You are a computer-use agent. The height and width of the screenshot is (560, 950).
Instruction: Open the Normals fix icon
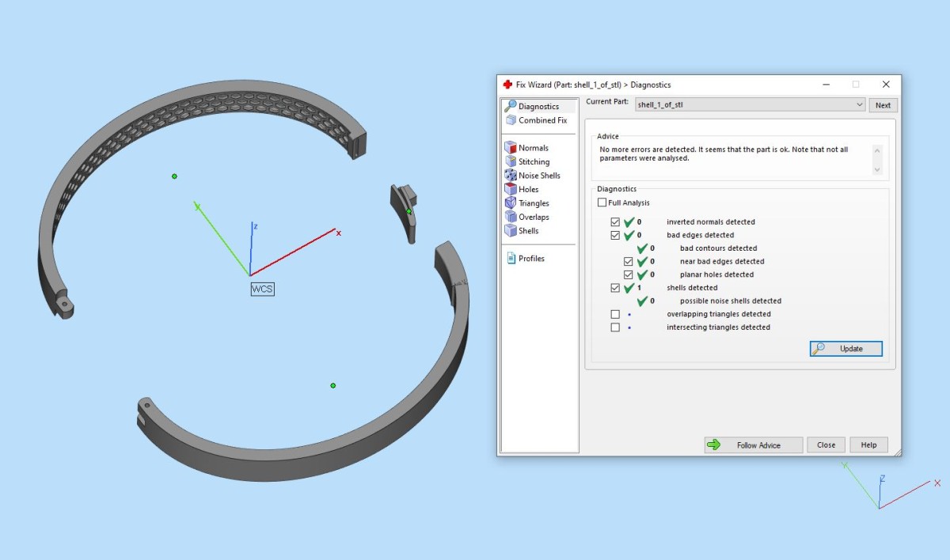pyautogui.click(x=511, y=147)
